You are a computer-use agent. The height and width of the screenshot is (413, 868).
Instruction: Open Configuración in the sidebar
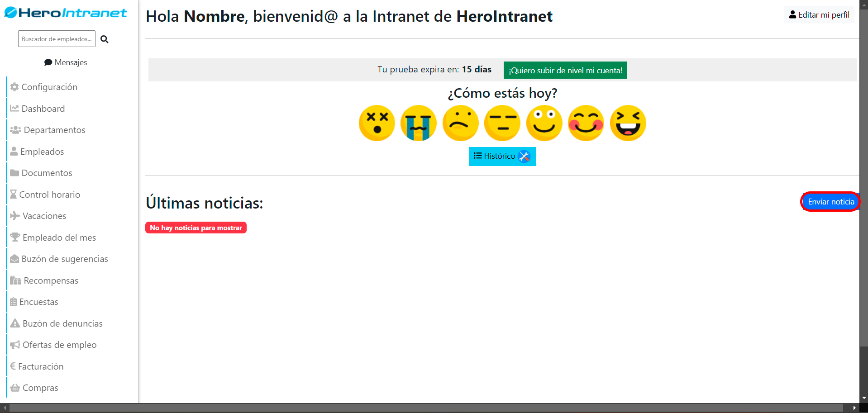(43, 87)
